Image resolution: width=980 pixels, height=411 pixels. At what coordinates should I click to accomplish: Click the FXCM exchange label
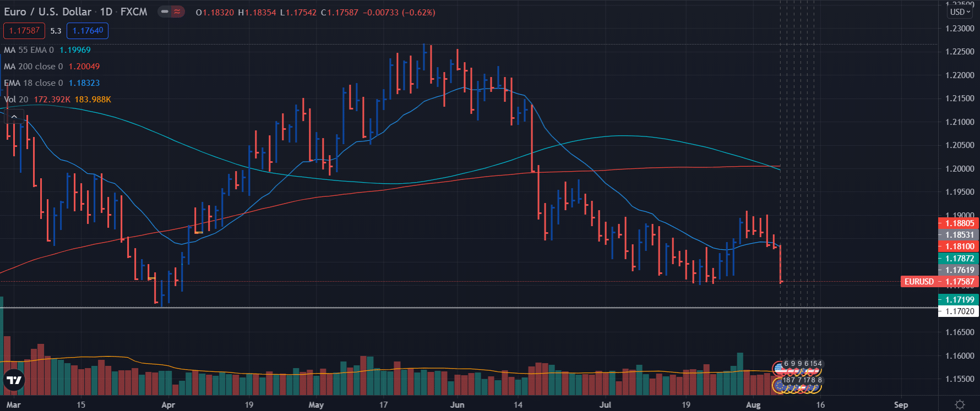click(134, 12)
